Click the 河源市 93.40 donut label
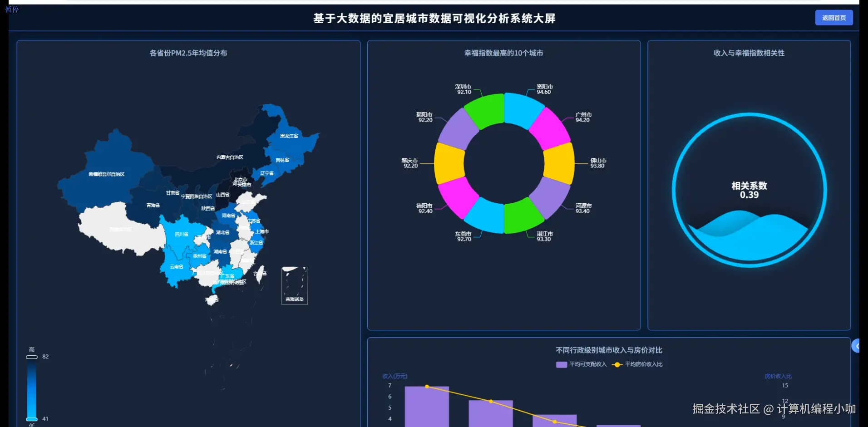 (x=583, y=209)
